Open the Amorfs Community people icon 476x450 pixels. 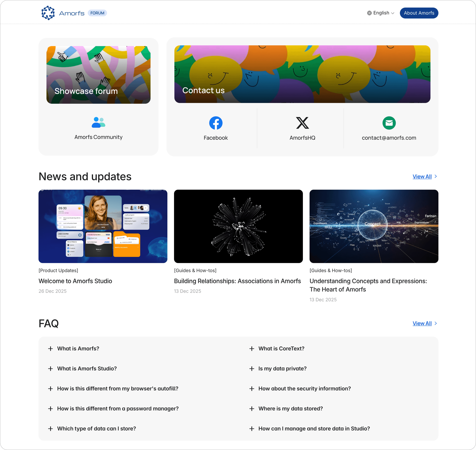98,122
